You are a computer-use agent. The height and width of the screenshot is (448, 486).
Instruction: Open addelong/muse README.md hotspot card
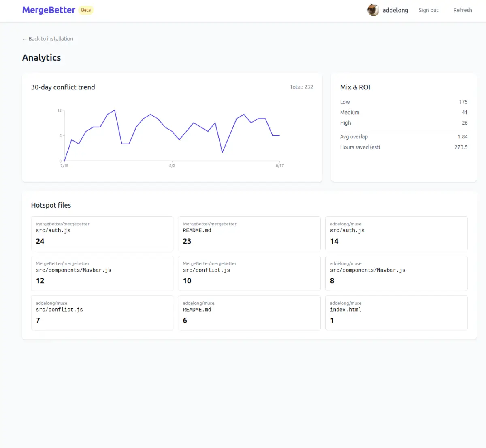[249, 313]
